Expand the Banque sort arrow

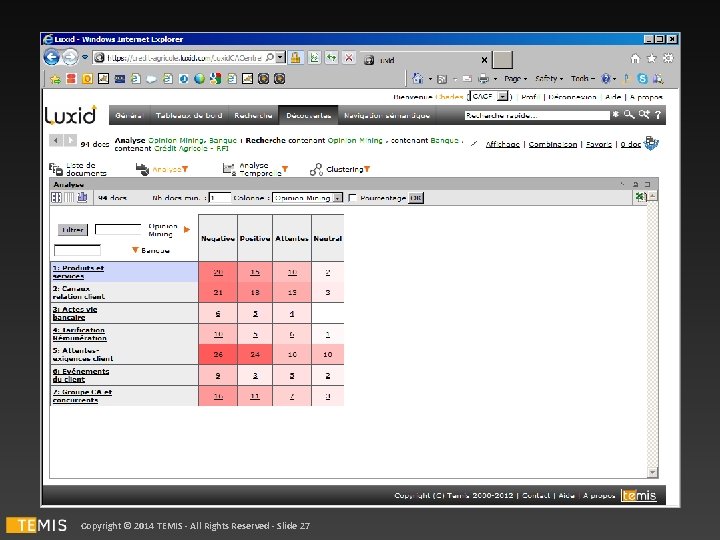pos(135,250)
